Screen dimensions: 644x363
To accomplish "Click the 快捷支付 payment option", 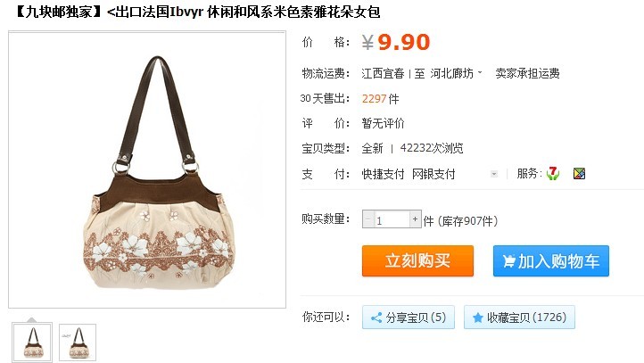I will [x=383, y=174].
